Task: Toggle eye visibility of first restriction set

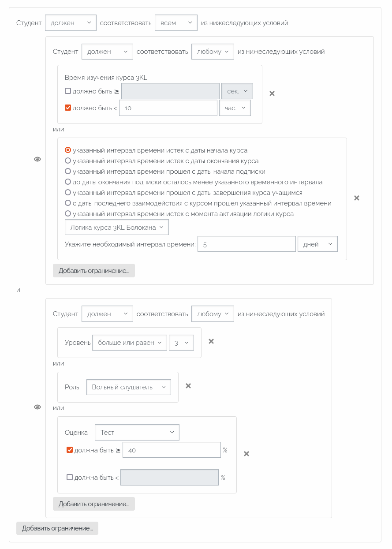Action: (37, 159)
